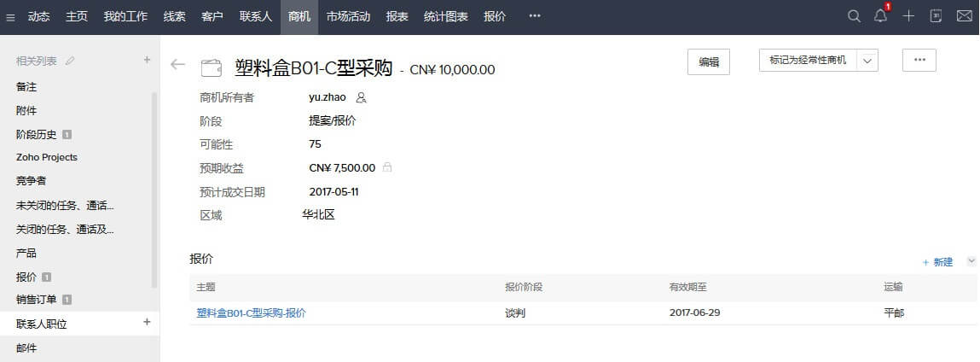Open the top navigation overflow dots
This screenshot has width=980, height=362.
click(x=535, y=17)
